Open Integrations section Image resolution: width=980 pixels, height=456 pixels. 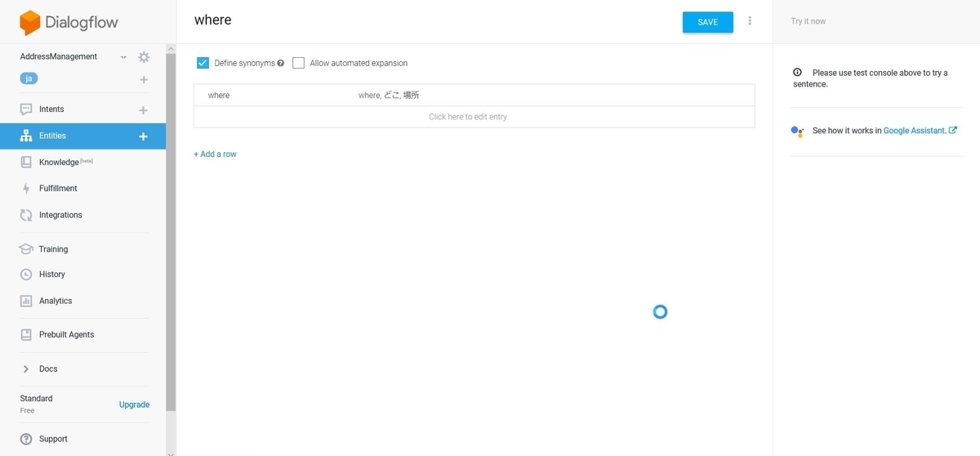click(x=60, y=215)
